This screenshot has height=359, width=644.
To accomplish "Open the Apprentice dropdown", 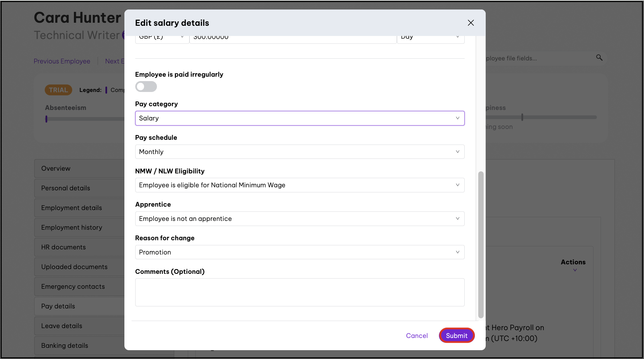I will point(300,219).
